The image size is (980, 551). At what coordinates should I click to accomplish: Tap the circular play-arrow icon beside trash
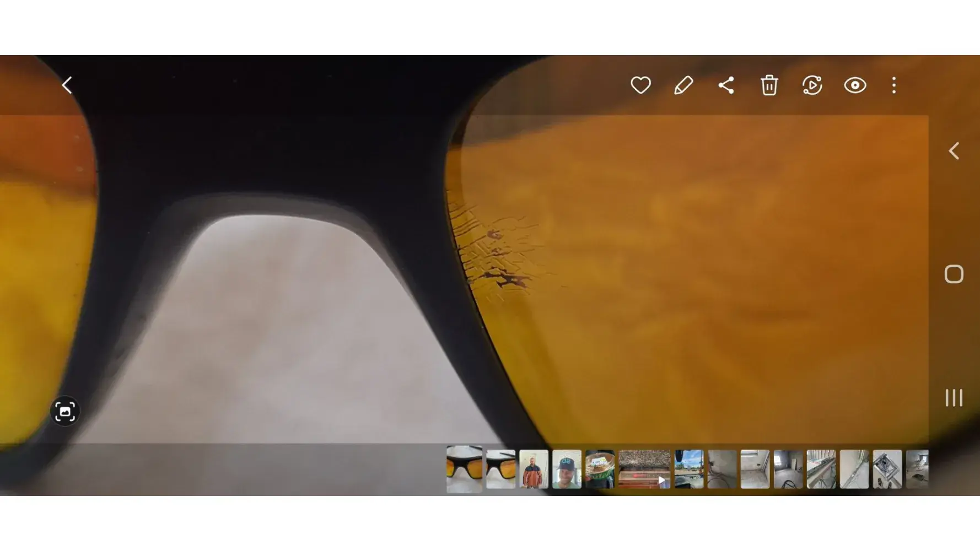(812, 85)
